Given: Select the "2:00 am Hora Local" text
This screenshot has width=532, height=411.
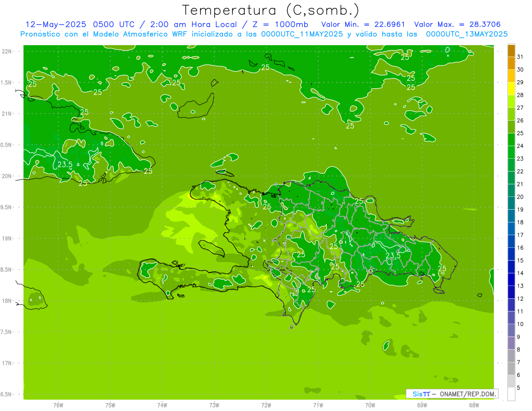Looking at the screenshot, I should point(192,24).
